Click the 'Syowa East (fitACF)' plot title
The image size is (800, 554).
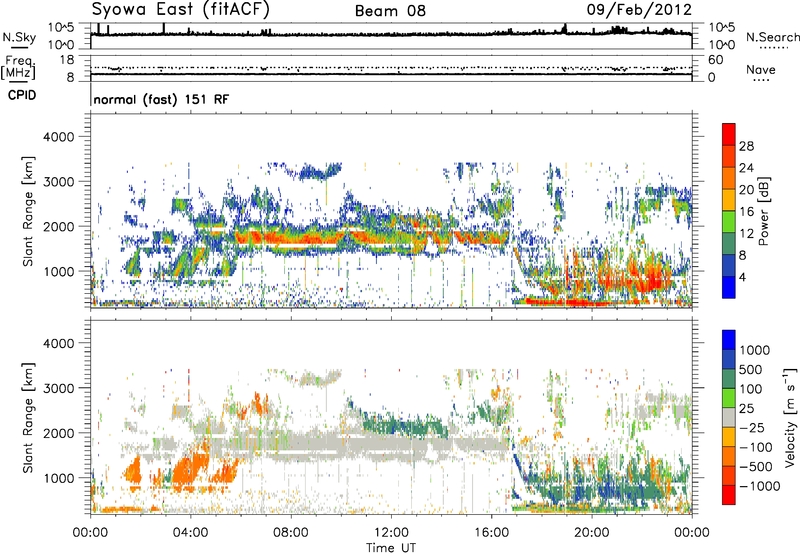coord(180,10)
